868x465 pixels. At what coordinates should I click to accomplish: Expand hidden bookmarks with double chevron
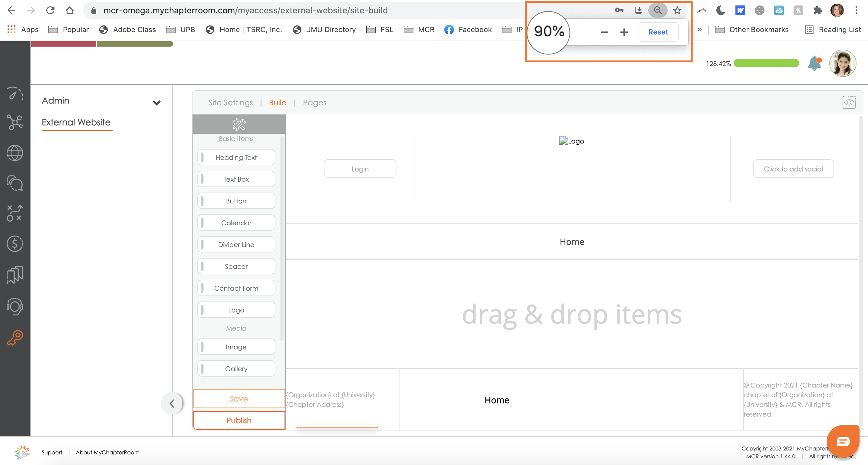click(x=699, y=30)
